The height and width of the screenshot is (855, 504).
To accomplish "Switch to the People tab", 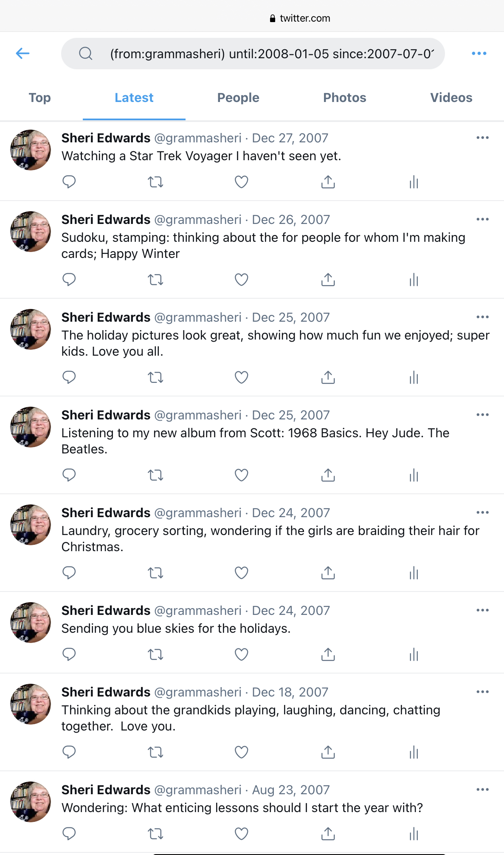I will pyautogui.click(x=238, y=98).
